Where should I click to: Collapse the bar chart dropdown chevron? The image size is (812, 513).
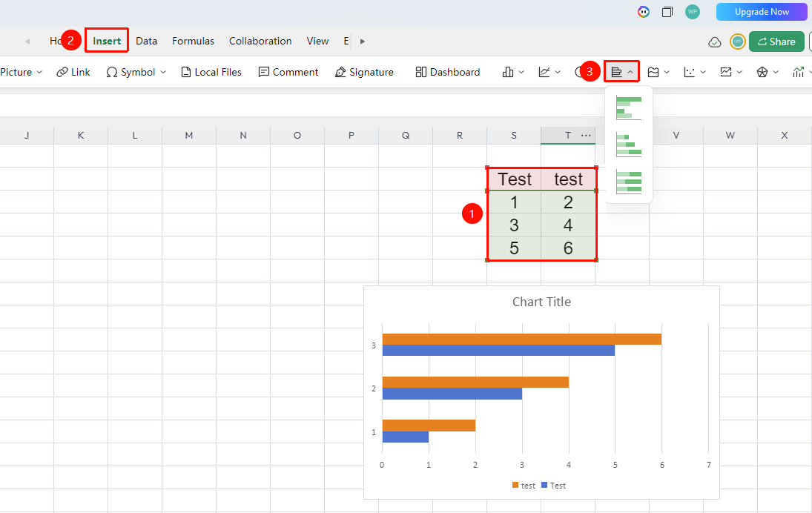click(x=630, y=72)
